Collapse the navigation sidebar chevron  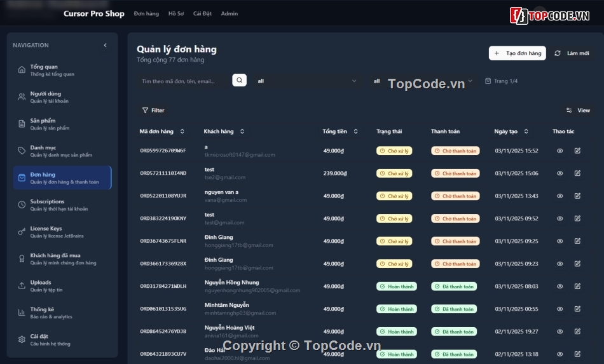coord(105,45)
